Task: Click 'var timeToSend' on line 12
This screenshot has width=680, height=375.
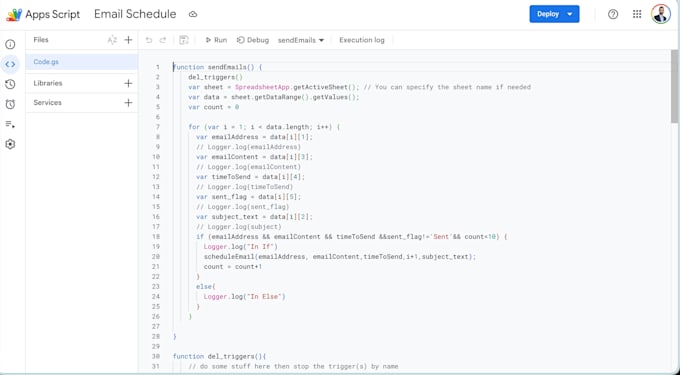Action: click(223, 177)
